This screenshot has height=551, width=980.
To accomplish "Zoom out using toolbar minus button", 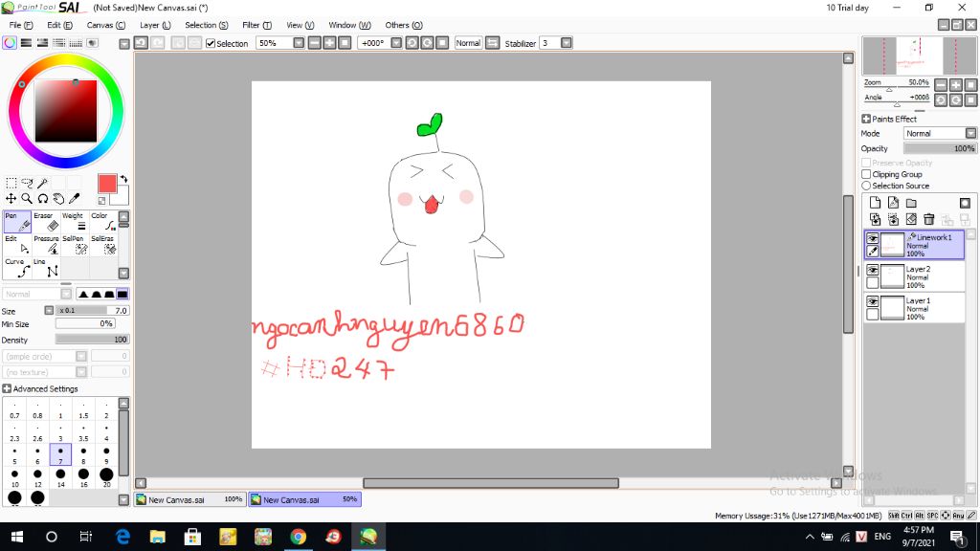I will (x=314, y=43).
